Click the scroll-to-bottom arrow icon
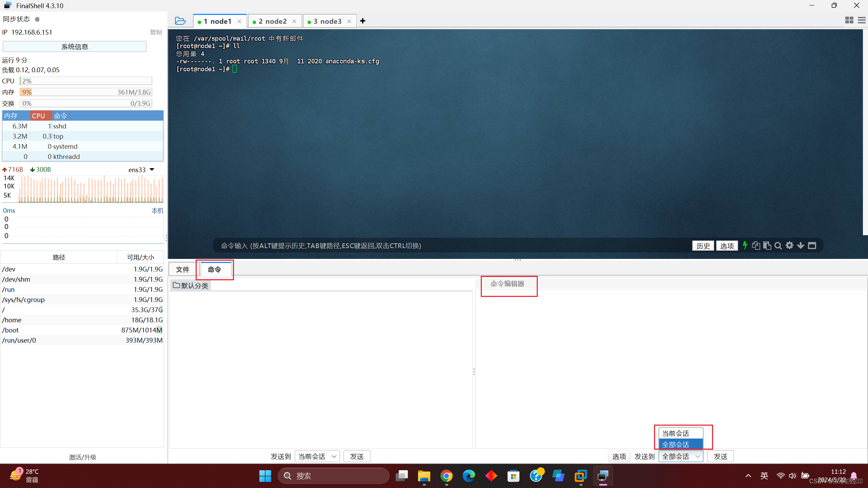Viewport: 868px width, 488px height. pos(801,245)
